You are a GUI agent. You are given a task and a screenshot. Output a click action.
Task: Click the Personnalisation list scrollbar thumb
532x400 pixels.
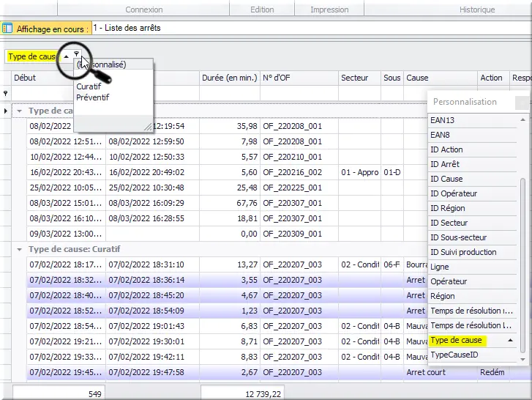(522, 266)
